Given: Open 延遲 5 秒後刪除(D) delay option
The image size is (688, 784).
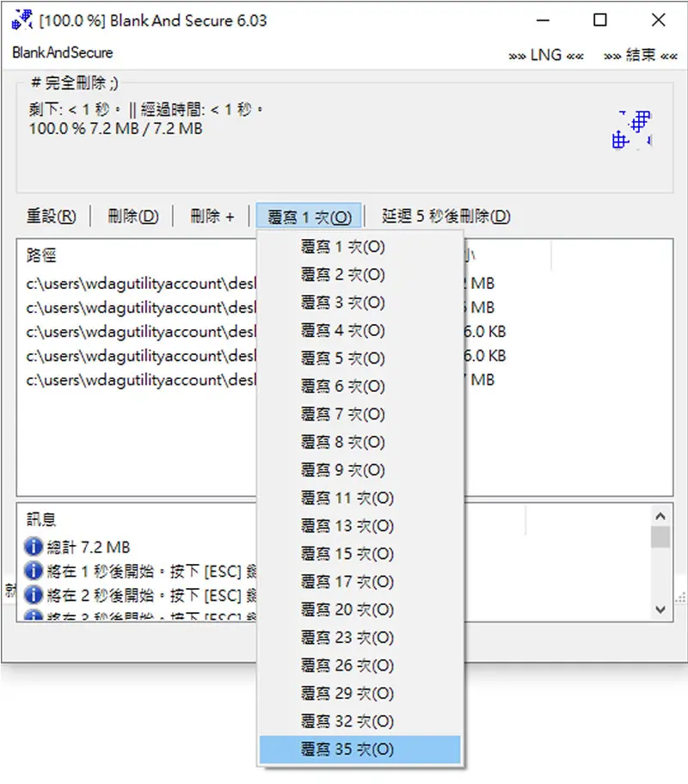Looking at the screenshot, I should (x=445, y=217).
